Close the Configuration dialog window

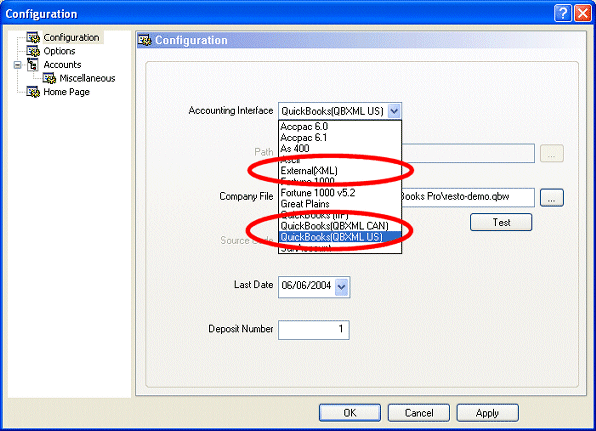click(583, 13)
